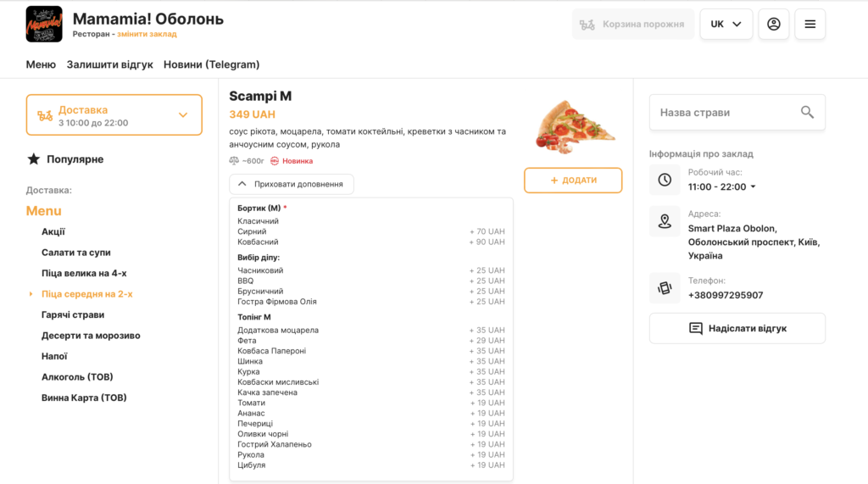This screenshot has width=868, height=484.
Task: Click the Mamamia restaurant logo
Action: click(x=44, y=24)
